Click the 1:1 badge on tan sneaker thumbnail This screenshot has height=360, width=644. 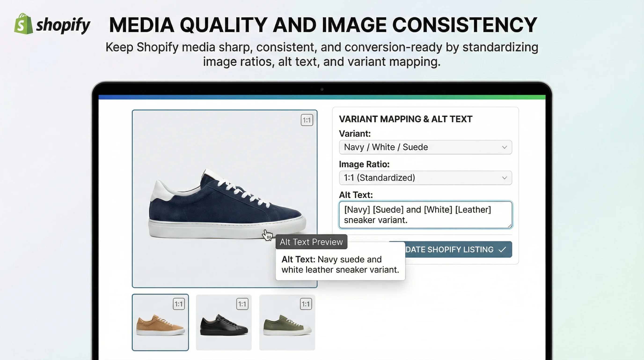(x=179, y=304)
